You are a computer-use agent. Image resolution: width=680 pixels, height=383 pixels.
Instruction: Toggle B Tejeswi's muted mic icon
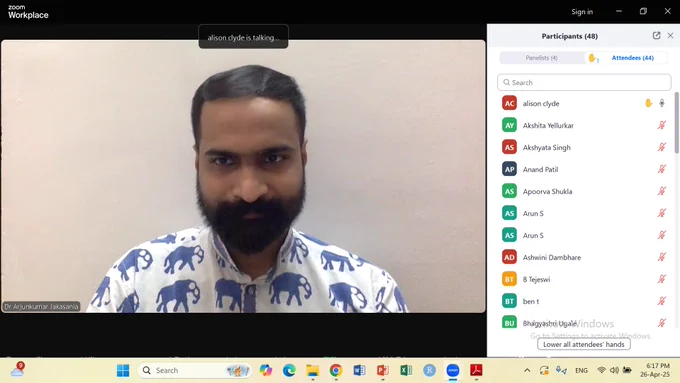[661, 279]
